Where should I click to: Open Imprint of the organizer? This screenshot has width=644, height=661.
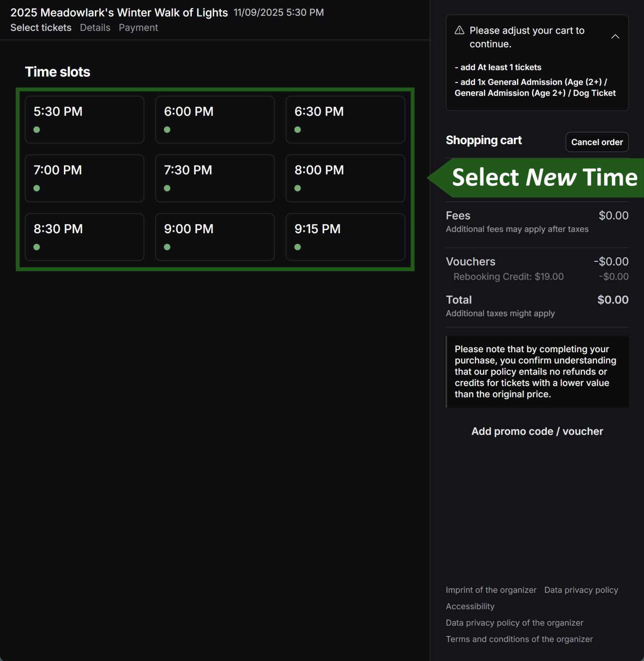coord(491,590)
